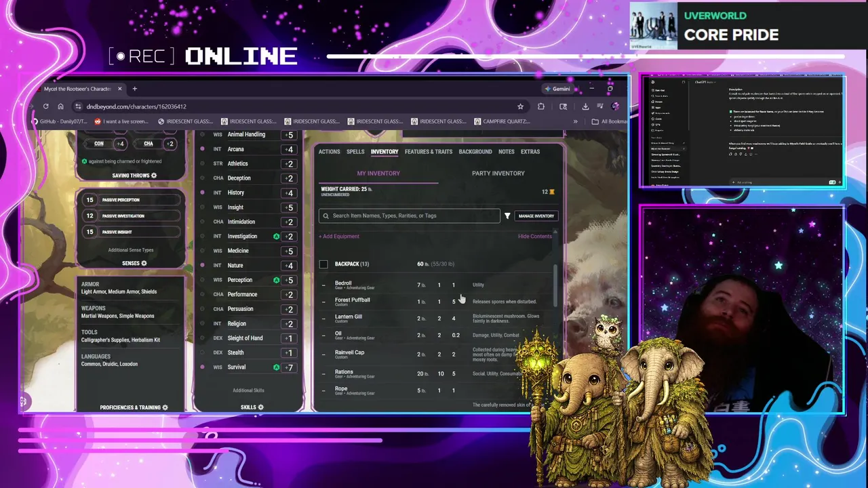Click the Investigation advantage icon
Viewport: 868px width, 488px height.
(x=276, y=237)
